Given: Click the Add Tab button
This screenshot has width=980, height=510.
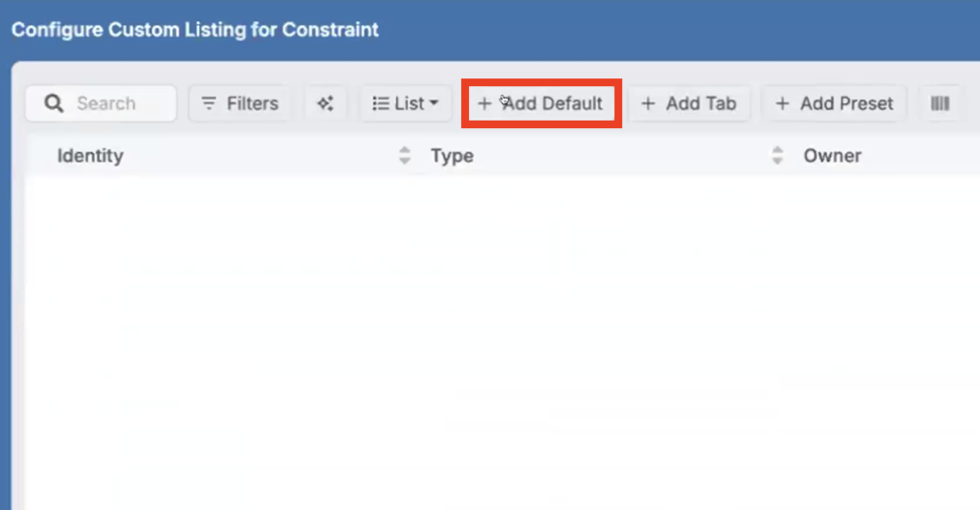Looking at the screenshot, I should click(x=689, y=103).
